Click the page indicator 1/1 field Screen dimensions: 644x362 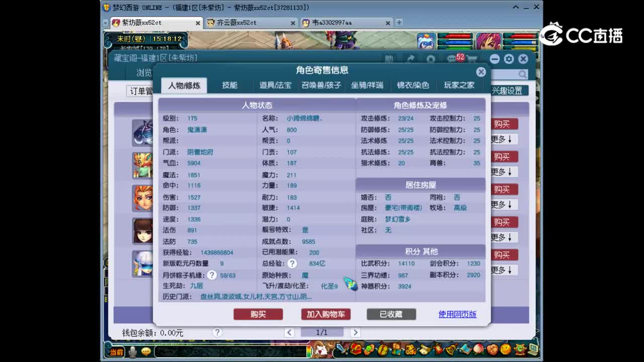coord(322,332)
